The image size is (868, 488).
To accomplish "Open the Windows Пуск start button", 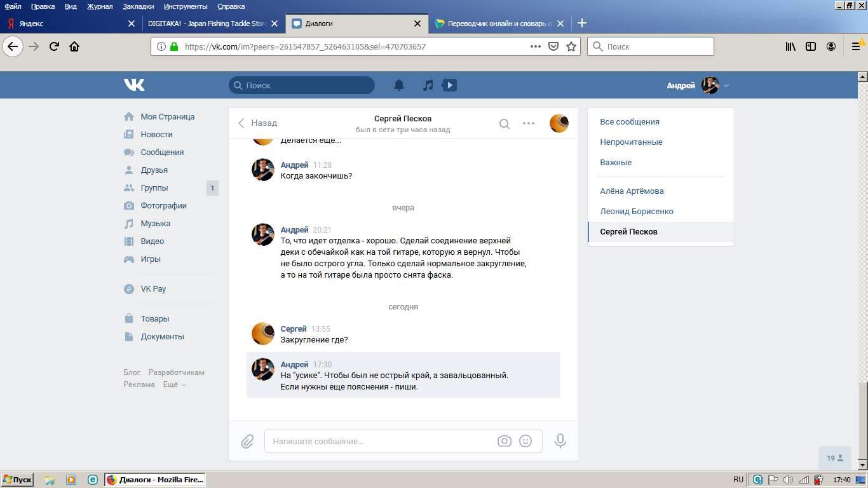I will (x=17, y=480).
